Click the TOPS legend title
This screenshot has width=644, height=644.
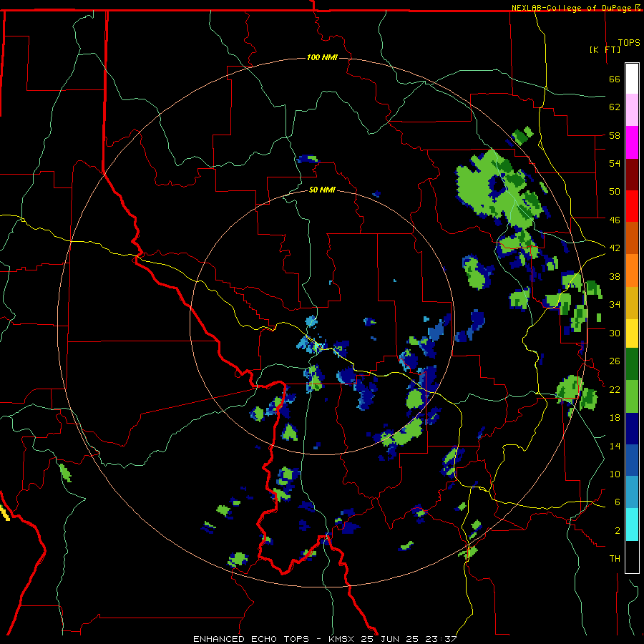(x=629, y=42)
